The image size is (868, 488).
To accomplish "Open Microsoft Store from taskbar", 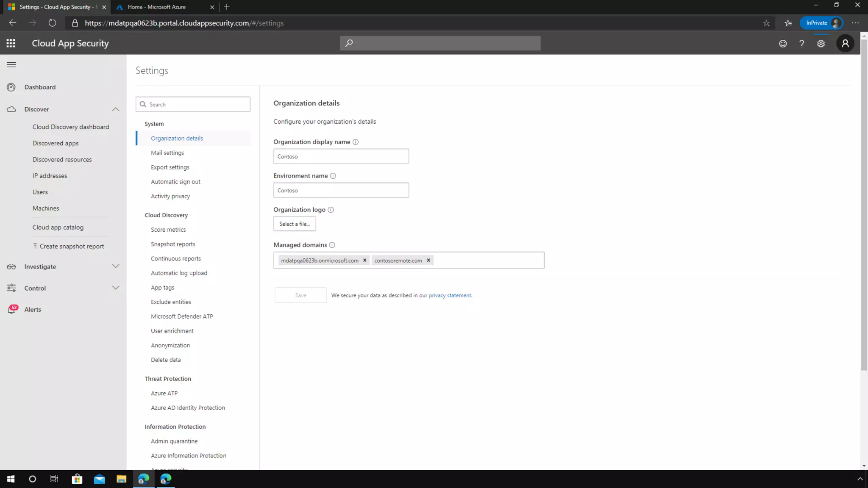I will coord(77,479).
